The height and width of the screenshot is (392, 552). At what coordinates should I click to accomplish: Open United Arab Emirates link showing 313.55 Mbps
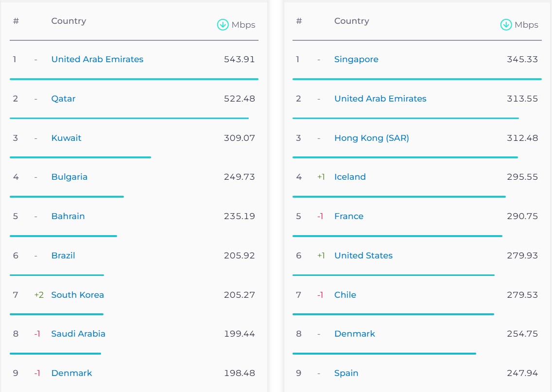380,99
